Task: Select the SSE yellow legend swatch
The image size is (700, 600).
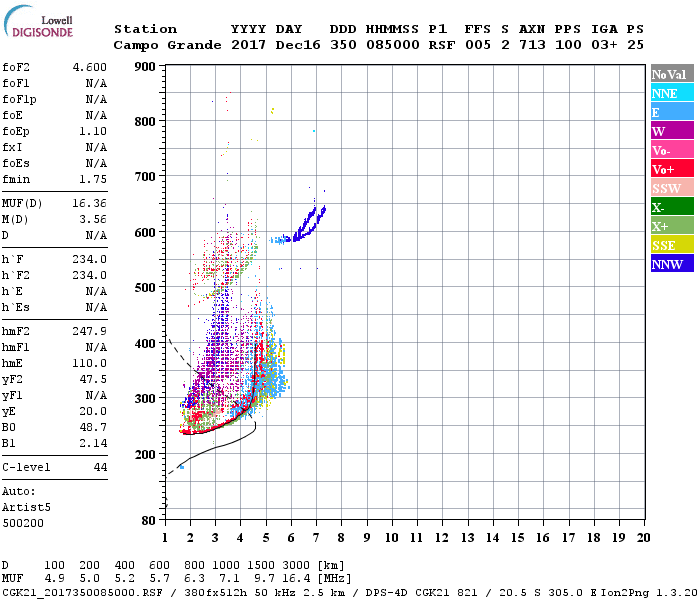Action: coord(672,245)
